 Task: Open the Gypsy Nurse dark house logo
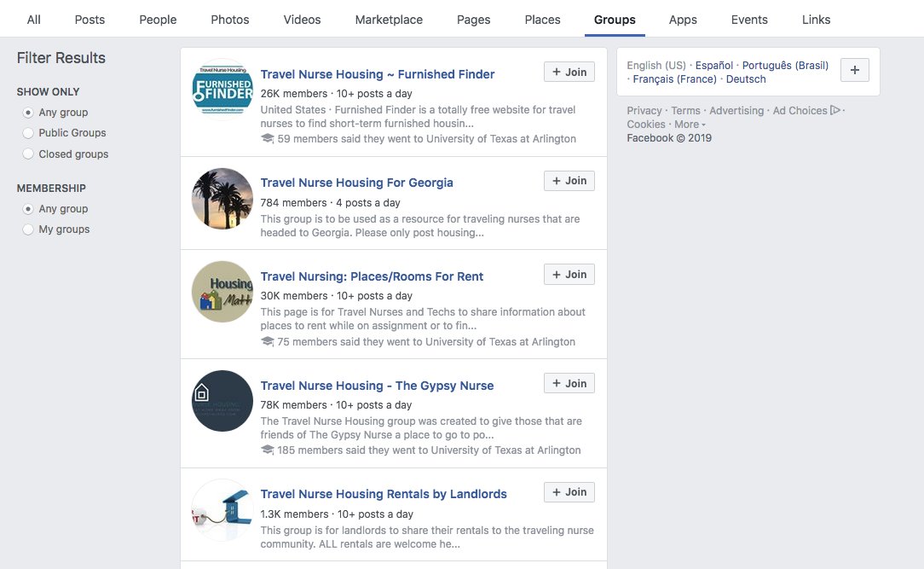pos(222,401)
